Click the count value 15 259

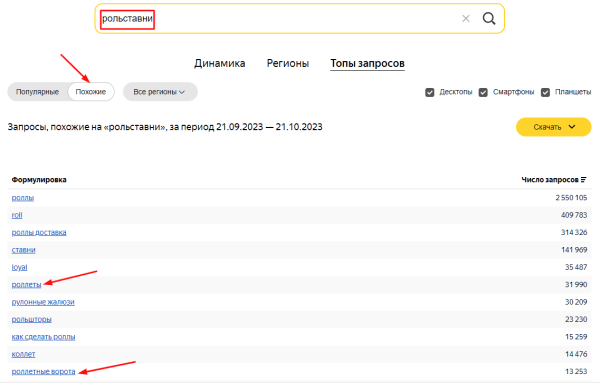(576, 337)
